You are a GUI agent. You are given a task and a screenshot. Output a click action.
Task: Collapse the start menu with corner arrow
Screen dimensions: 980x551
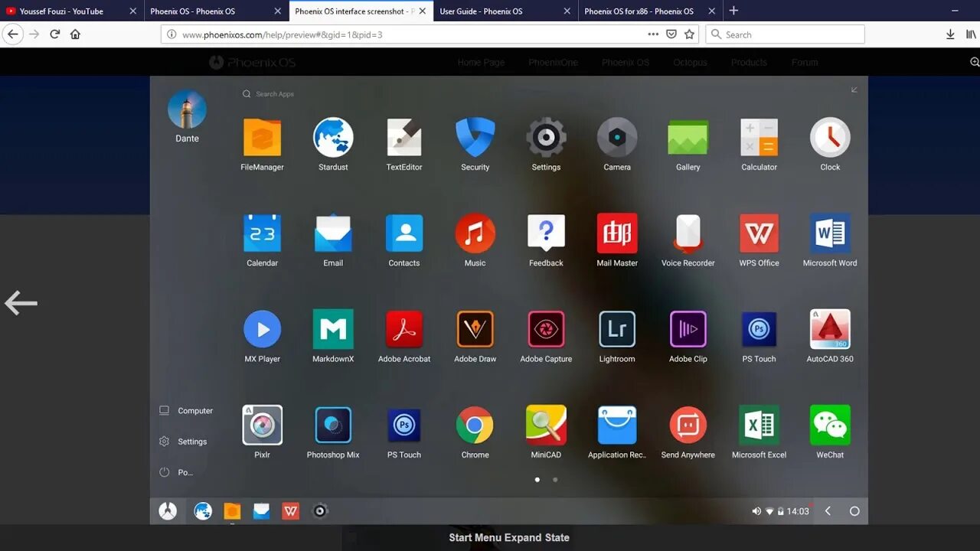tap(854, 90)
